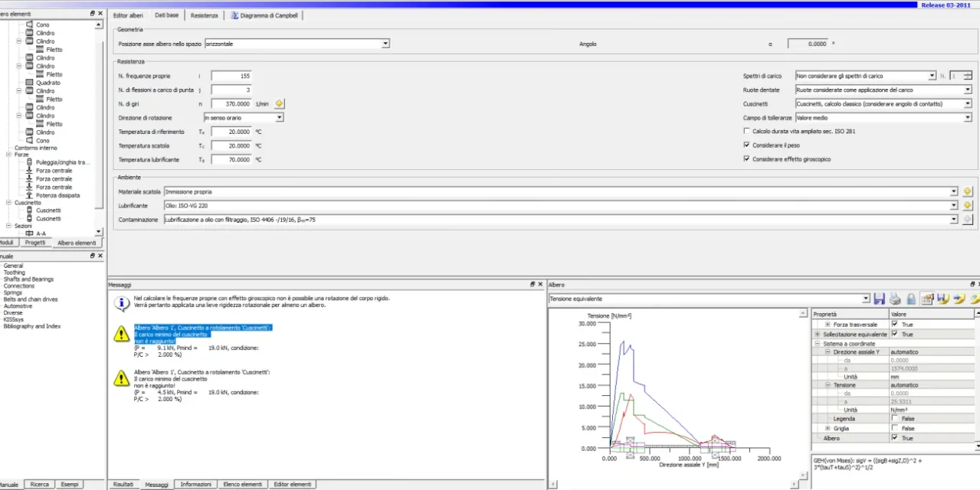Toggle the diagram properties icon in Albero toolbar

tap(927, 299)
